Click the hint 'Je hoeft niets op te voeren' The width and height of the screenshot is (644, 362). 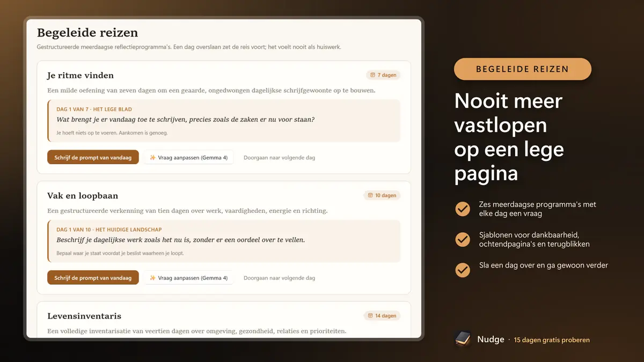112,133
